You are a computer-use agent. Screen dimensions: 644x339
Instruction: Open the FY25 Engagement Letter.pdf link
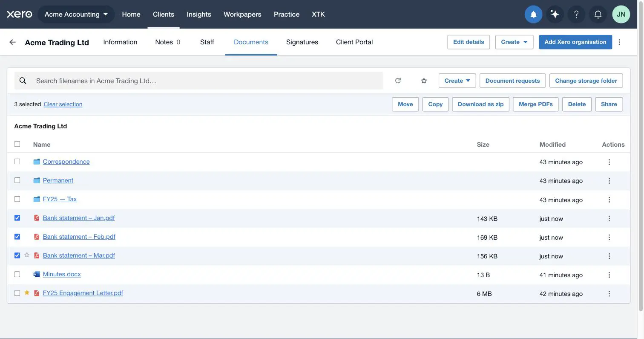(x=83, y=293)
